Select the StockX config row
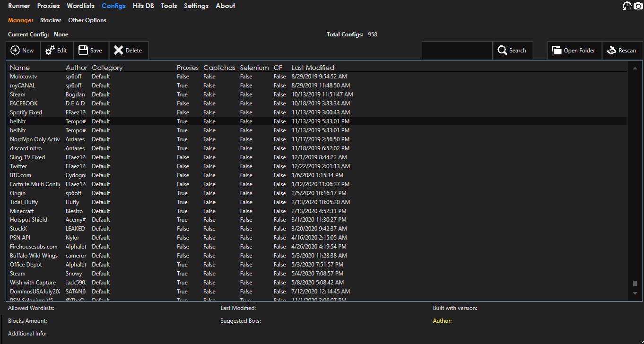644x344 pixels. pyautogui.click(x=317, y=229)
